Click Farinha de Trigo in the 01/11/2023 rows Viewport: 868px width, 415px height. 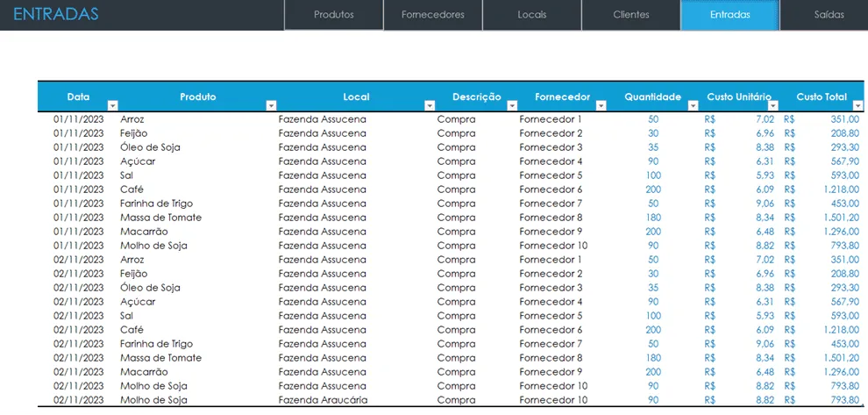pyautogui.click(x=157, y=204)
